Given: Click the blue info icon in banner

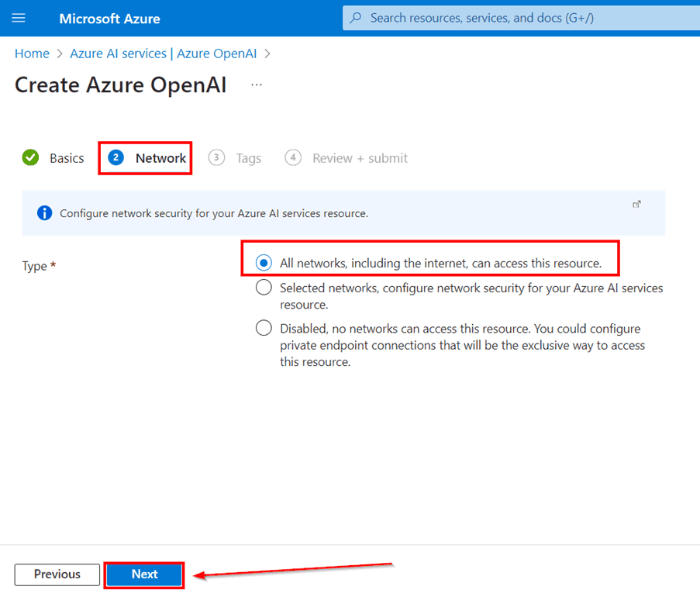Looking at the screenshot, I should 45,213.
